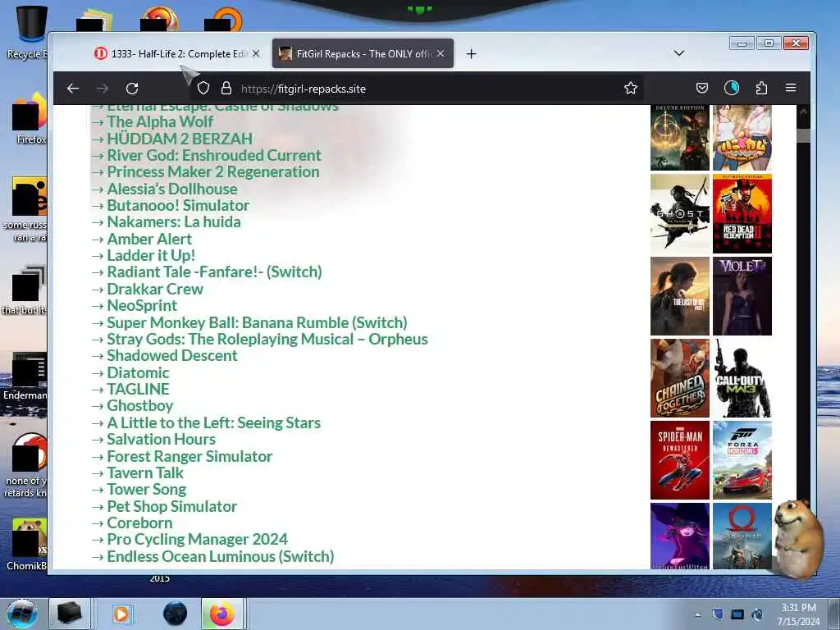The width and height of the screenshot is (840, 630).
Task: Click The Last of Us cover thumbnail
Action: [680, 295]
